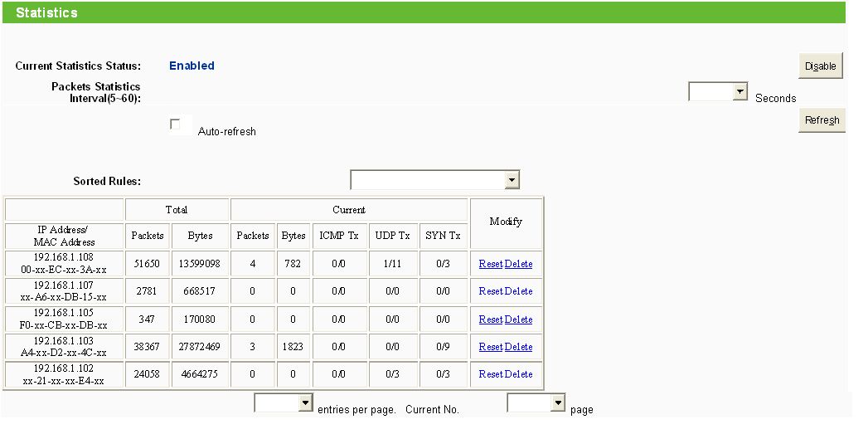Reset statistics for 192.168.1.108
Viewport: 868px width, 434px height.
491,264
